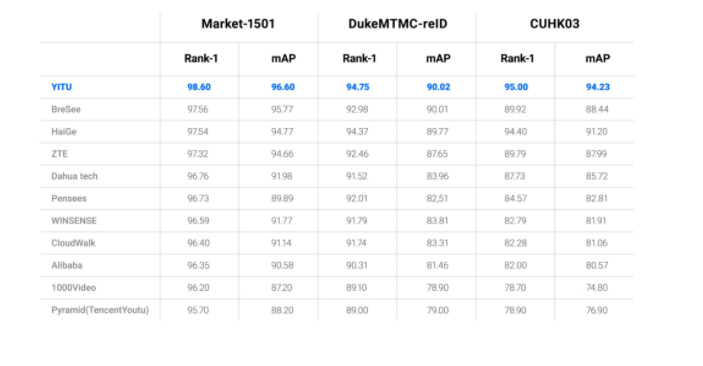Select BreSee's 90.01 DukeMTMC mAP cell

point(437,109)
